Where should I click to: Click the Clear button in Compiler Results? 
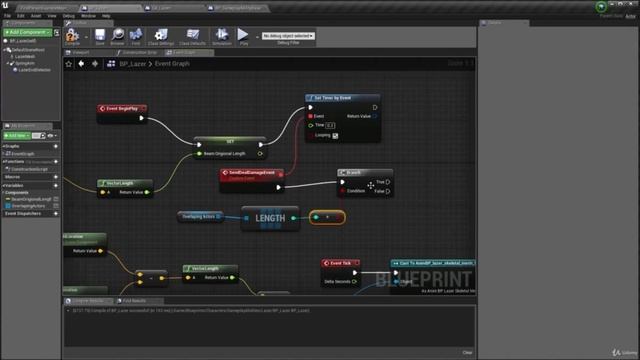click(x=467, y=353)
